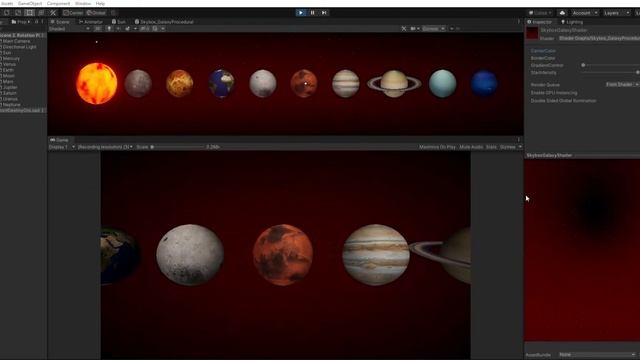This screenshot has width=640, height=360.
Task: Switch to the Project tab
Action: click(x=20, y=22)
